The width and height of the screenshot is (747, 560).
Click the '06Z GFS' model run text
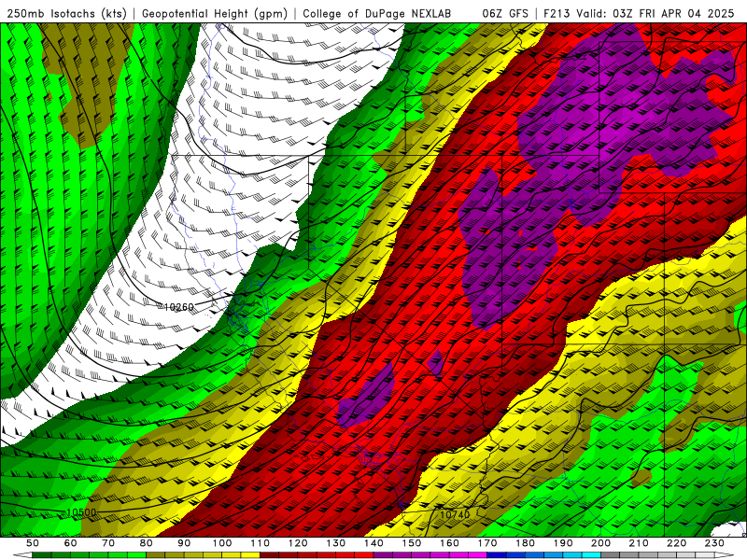pyautogui.click(x=505, y=13)
